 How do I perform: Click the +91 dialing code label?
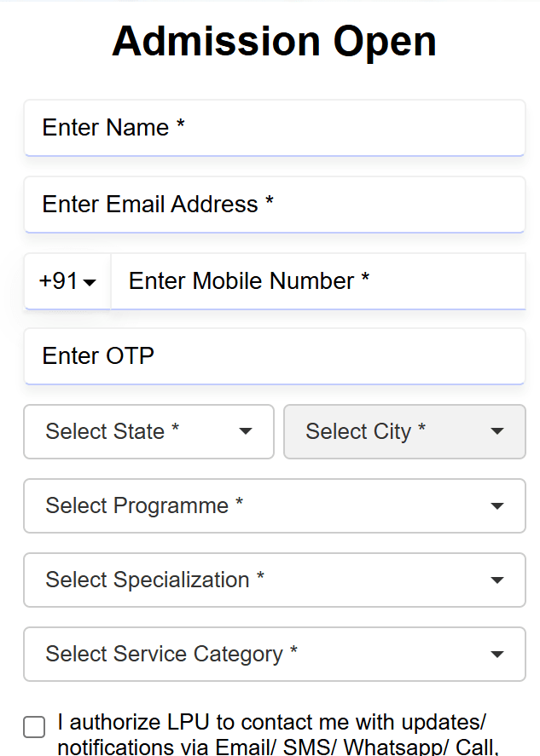point(58,281)
